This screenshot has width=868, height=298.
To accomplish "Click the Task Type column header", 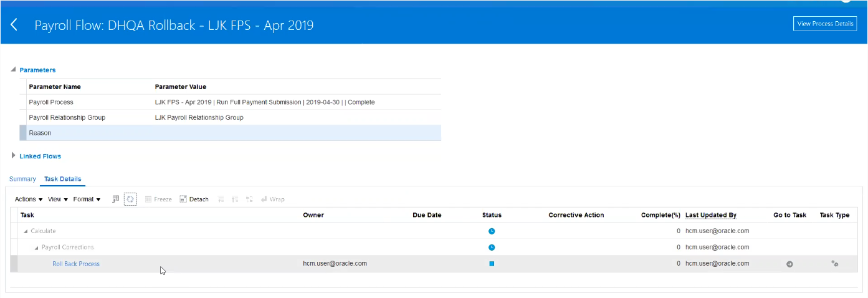I will point(834,215).
